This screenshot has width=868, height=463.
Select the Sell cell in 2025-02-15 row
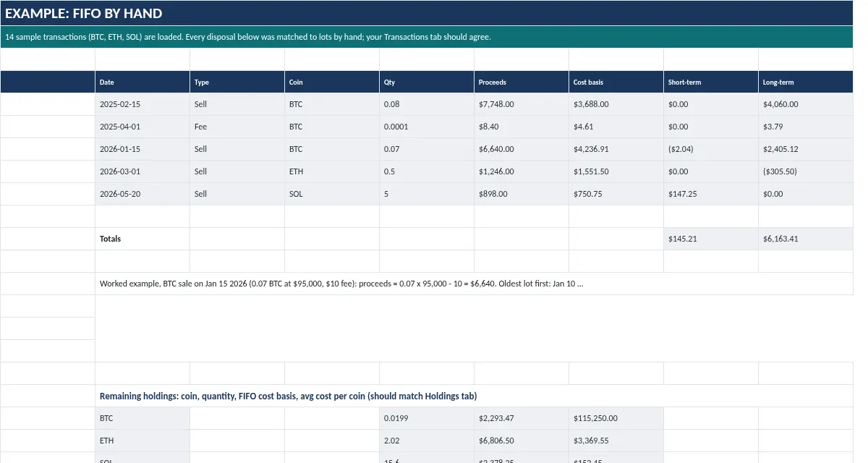click(x=237, y=104)
